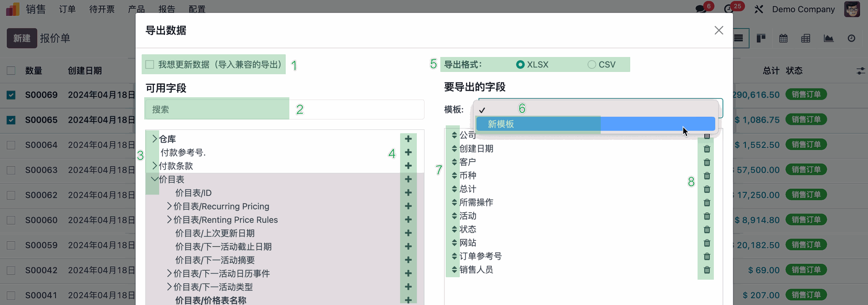Select the CSV export format
This screenshot has width=868, height=305.
[592, 65]
